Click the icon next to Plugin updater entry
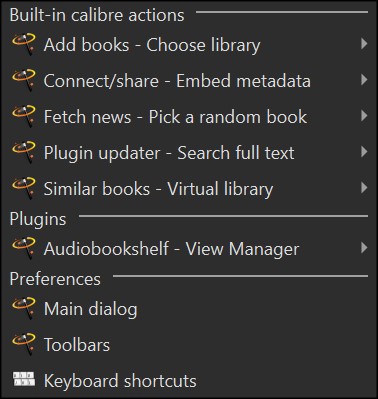378x399 pixels. pyautogui.click(x=24, y=152)
